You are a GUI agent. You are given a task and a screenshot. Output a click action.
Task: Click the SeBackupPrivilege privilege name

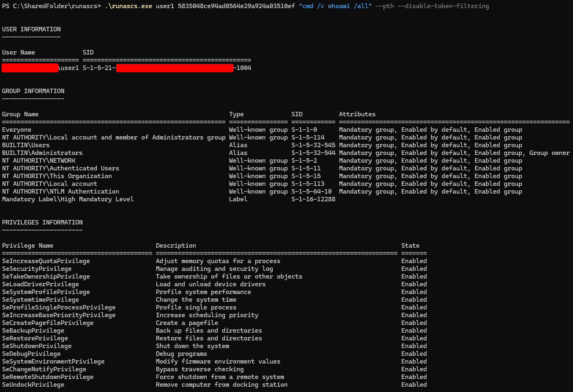tap(33, 331)
